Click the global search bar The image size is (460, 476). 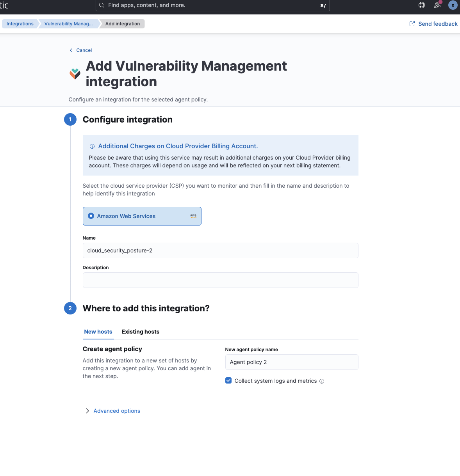(213, 5)
